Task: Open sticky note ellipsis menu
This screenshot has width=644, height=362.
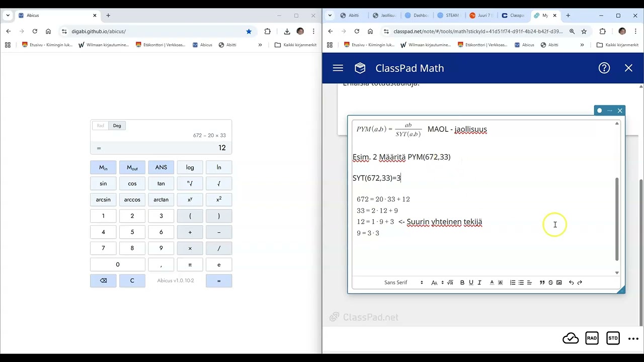Action: [610, 111]
